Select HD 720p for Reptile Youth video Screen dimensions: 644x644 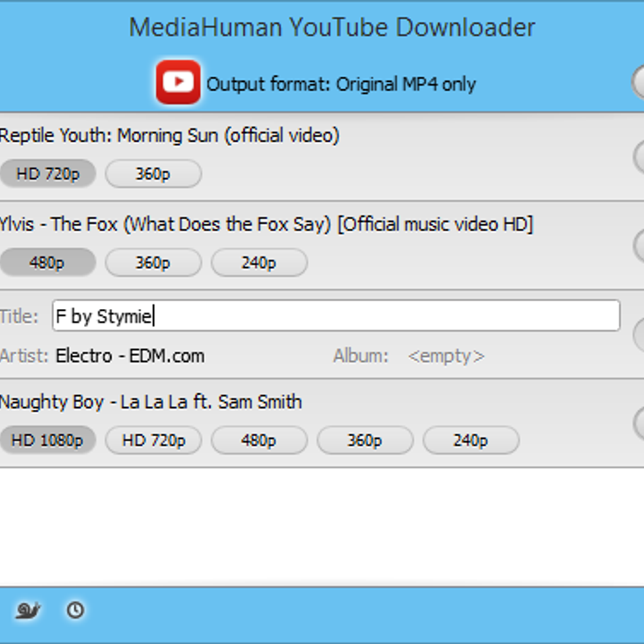[47, 174]
